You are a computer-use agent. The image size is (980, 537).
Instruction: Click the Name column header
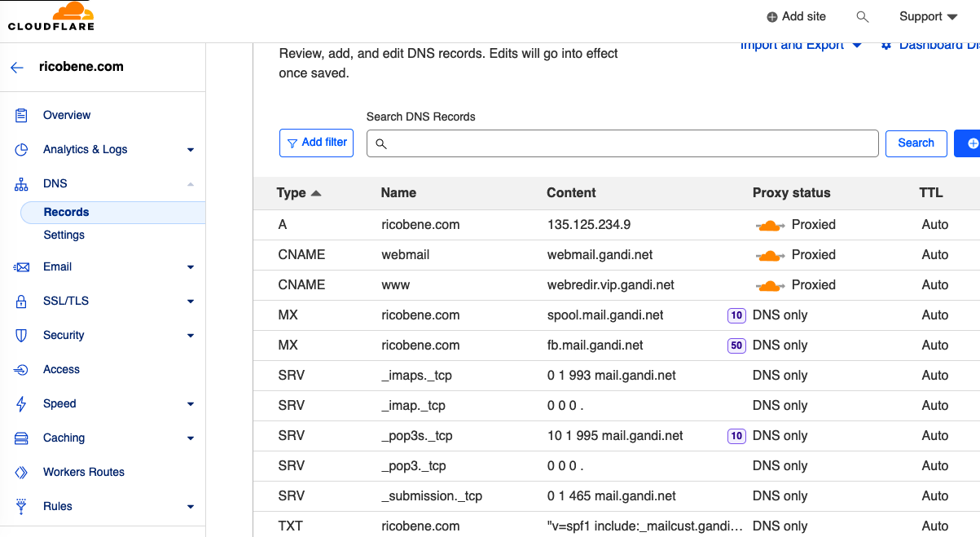point(398,193)
